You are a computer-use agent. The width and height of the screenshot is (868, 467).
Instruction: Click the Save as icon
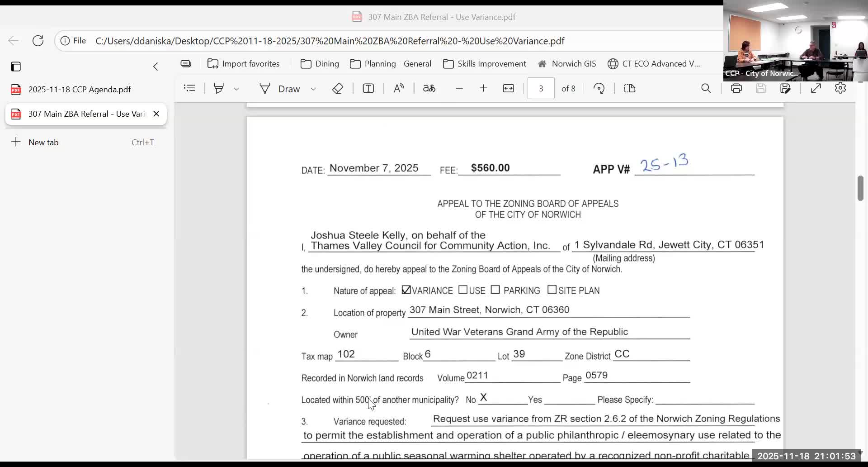[786, 89]
